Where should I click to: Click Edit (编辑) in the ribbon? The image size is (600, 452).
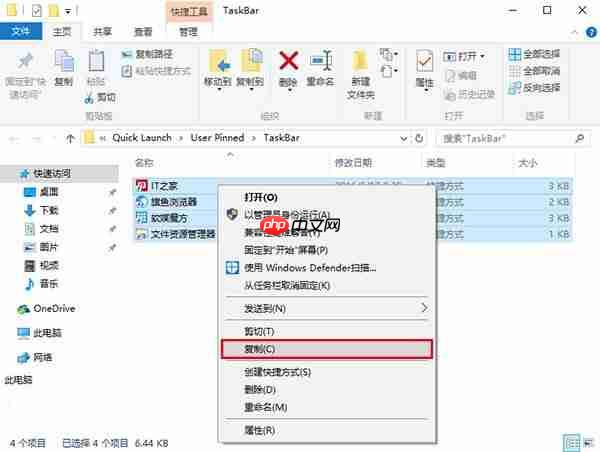pyautogui.click(x=461, y=75)
